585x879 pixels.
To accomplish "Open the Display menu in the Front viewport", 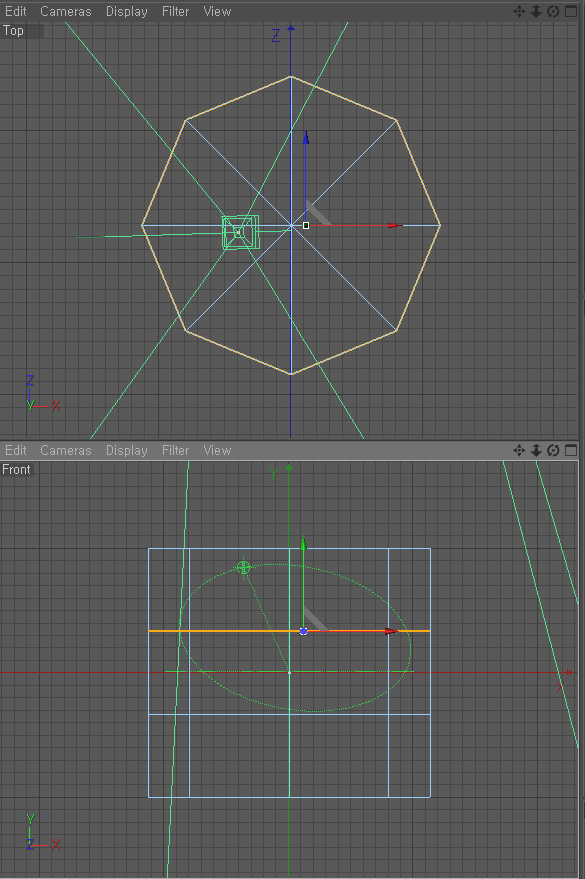I will click(x=127, y=450).
